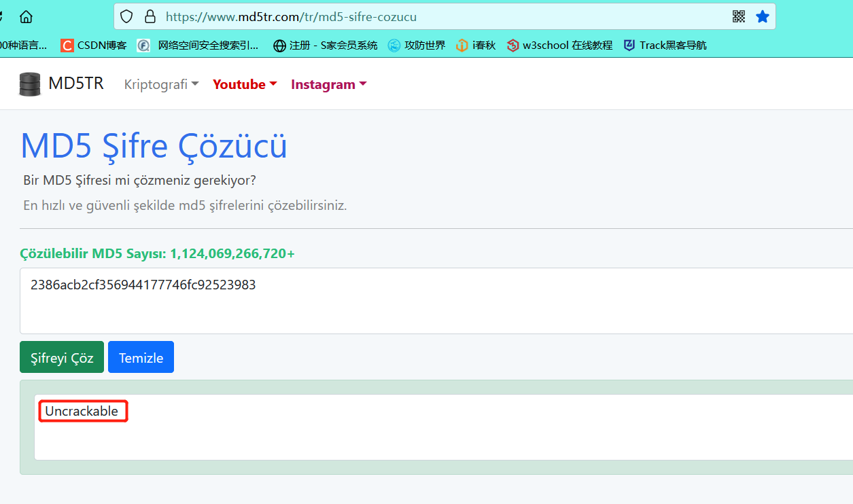This screenshot has height=504, width=853.
Task: Click the globe icon beside 注册 bookmark
Action: pyautogui.click(x=279, y=45)
